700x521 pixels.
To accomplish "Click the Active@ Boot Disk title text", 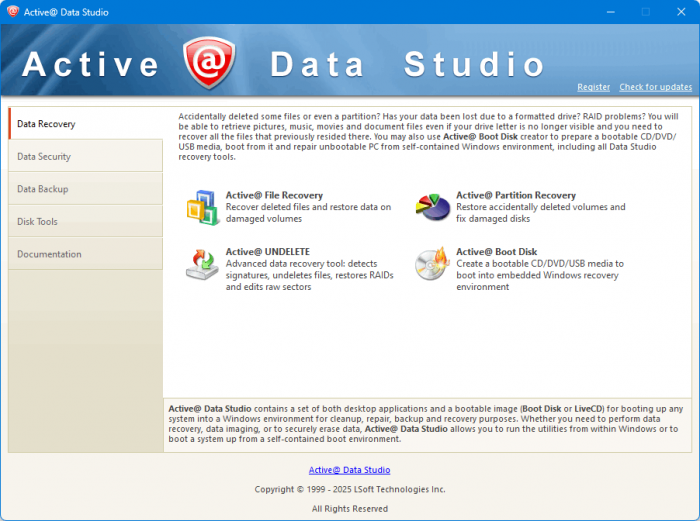I will coord(496,251).
